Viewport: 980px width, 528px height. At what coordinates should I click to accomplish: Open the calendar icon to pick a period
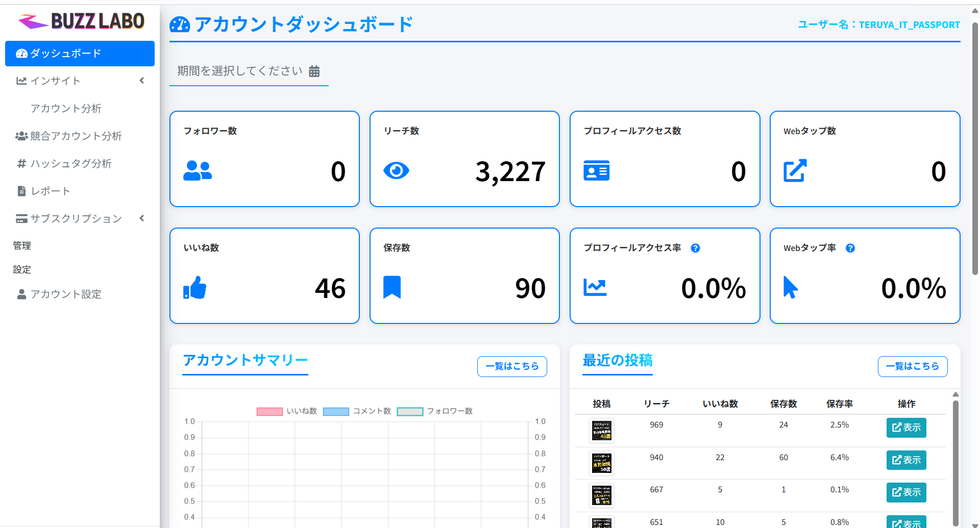click(x=314, y=71)
